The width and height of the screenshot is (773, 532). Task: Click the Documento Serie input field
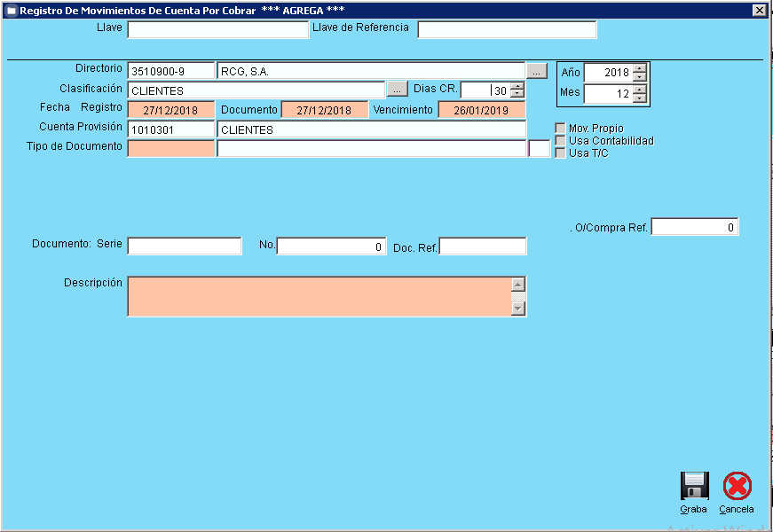(x=185, y=246)
